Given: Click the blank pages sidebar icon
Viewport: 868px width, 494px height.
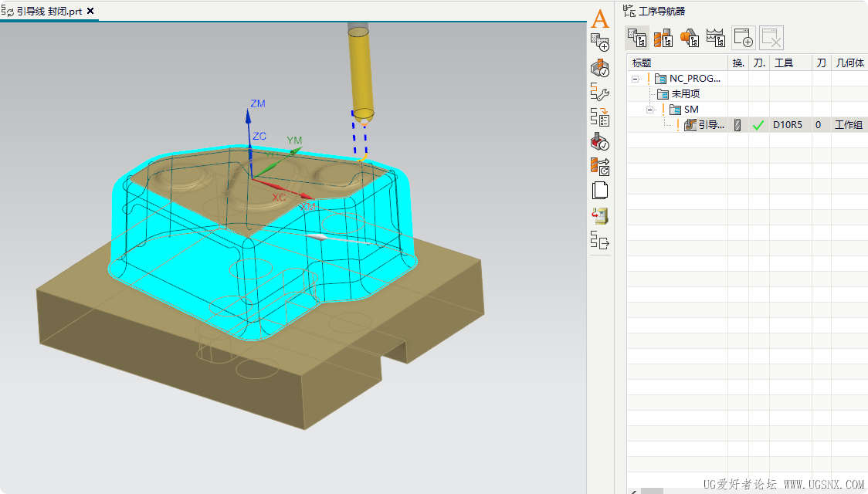Looking at the screenshot, I should 599,191.
